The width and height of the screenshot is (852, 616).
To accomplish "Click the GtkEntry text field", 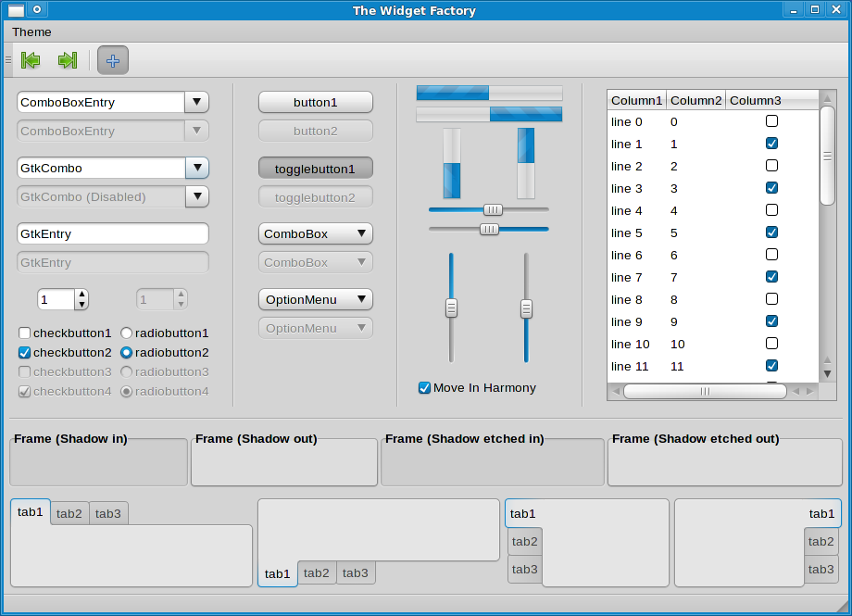I will tap(112, 233).
